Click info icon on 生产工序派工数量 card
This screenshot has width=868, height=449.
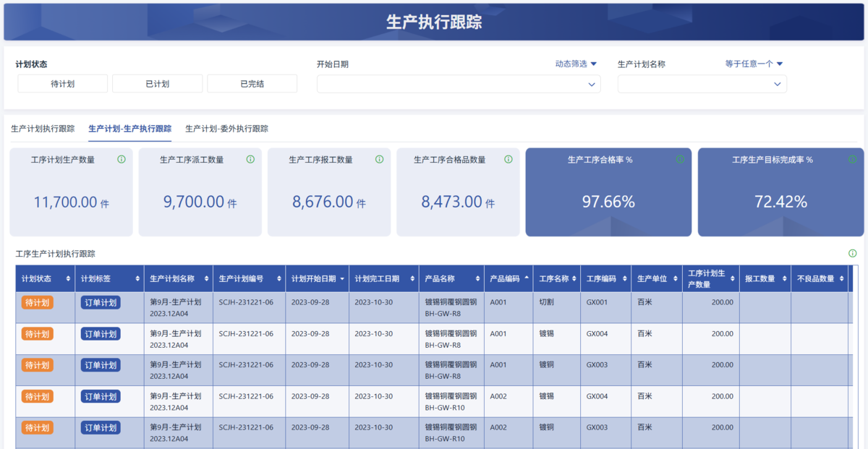pos(250,159)
